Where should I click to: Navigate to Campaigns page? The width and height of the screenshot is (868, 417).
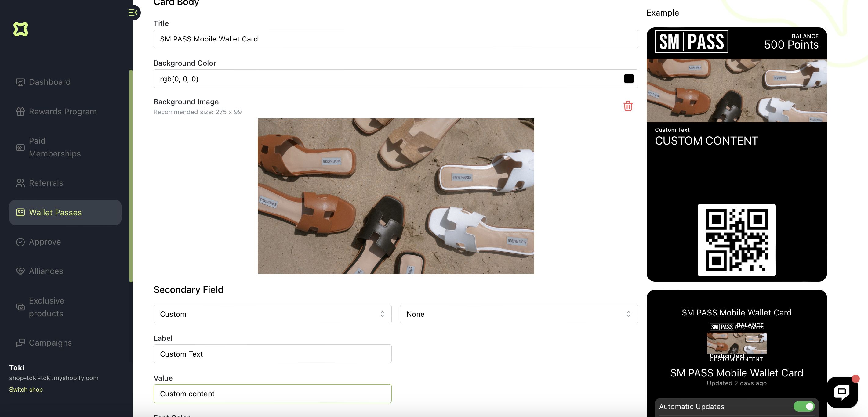(x=50, y=343)
